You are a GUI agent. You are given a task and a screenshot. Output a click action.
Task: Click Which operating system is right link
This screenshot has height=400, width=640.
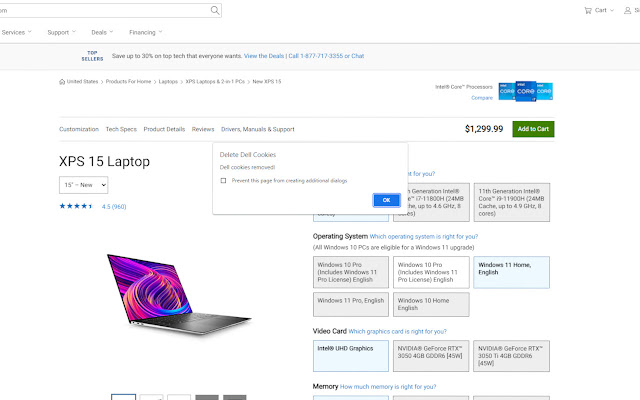click(424, 236)
